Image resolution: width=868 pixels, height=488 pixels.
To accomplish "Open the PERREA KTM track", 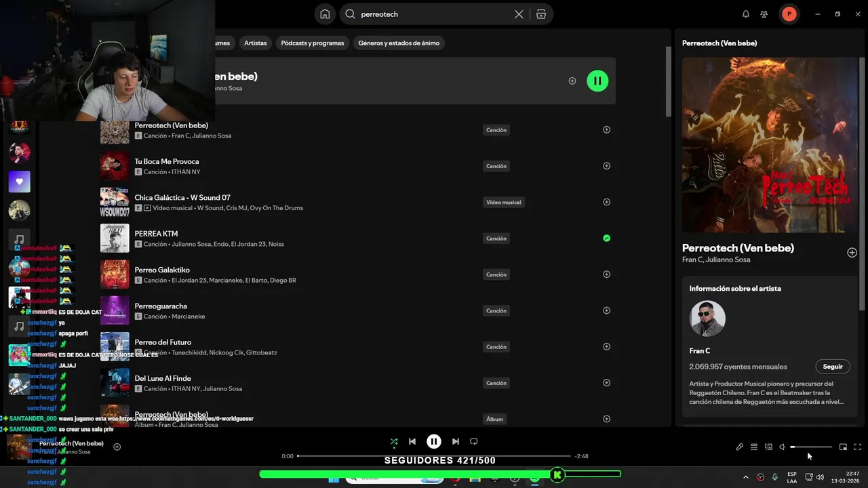I will coord(156,234).
